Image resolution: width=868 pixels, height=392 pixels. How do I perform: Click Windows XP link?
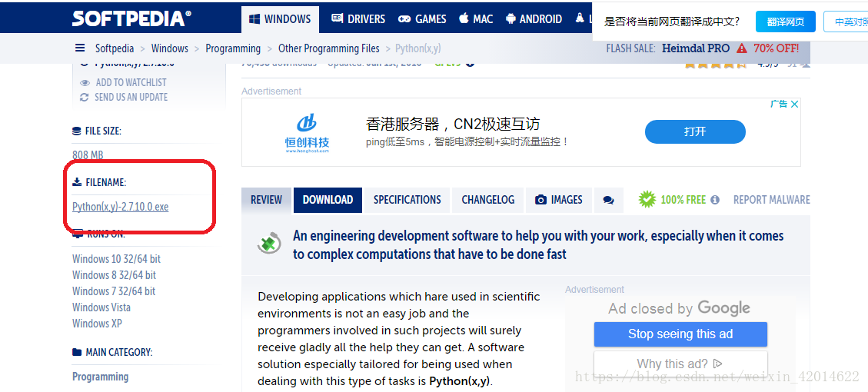[x=97, y=324]
